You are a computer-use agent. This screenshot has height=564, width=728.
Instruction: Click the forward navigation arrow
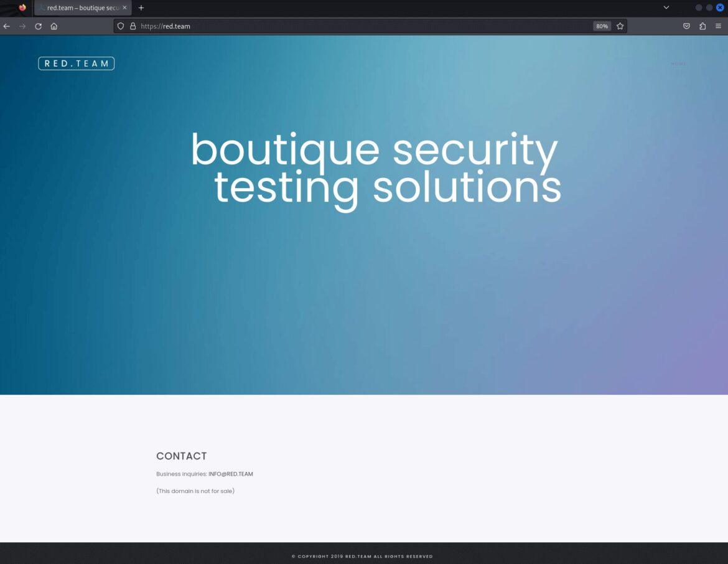[22, 26]
